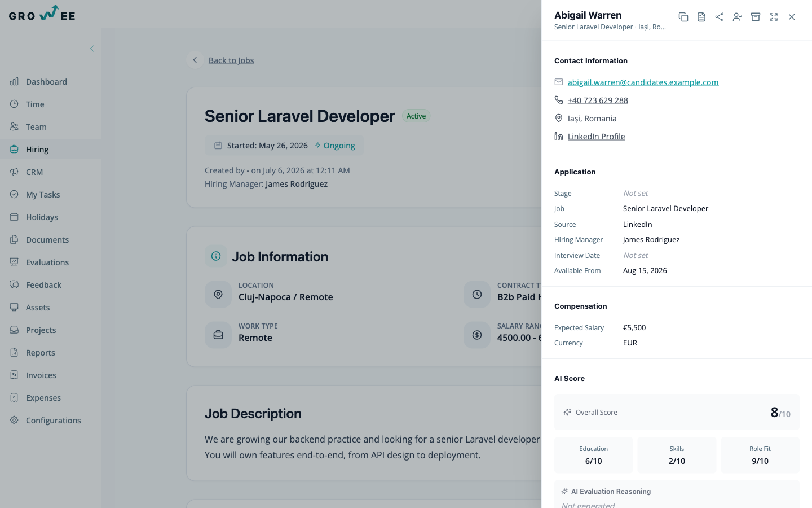Click the Stage 'Not set' value
This screenshot has height=508, width=812.
click(636, 193)
